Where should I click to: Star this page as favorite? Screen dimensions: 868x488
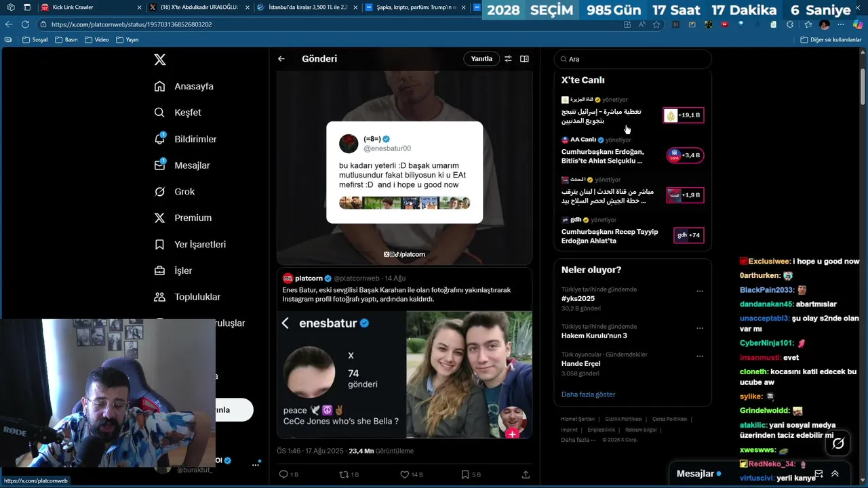pyautogui.click(x=656, y=24)
